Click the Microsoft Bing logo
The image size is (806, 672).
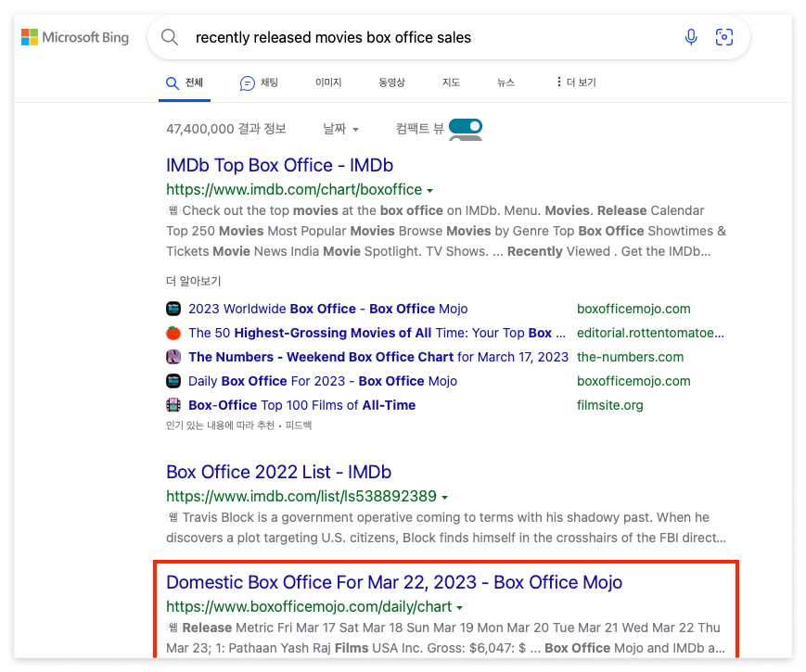[x=75, y=37]
